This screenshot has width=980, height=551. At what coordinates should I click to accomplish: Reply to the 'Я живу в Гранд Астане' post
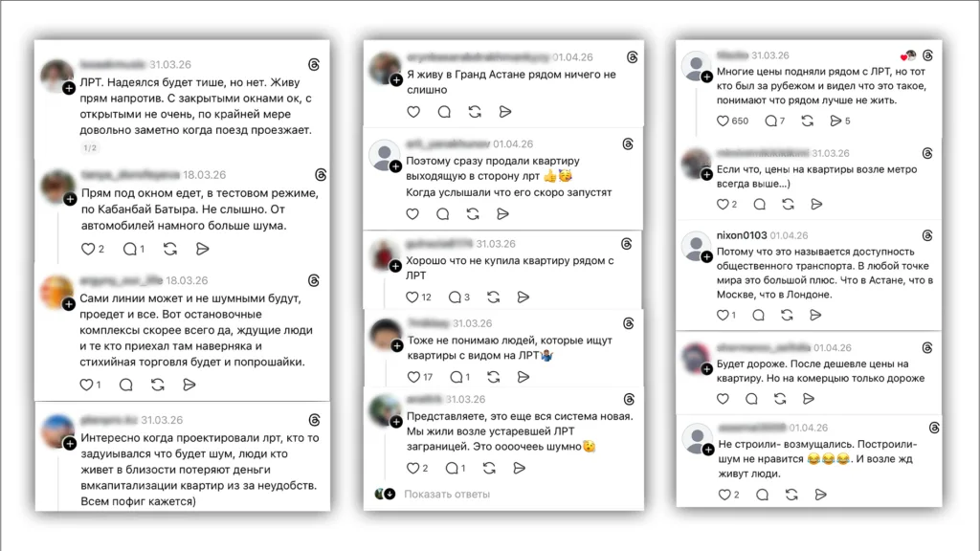pyautogui.click(x=444, y=112)
